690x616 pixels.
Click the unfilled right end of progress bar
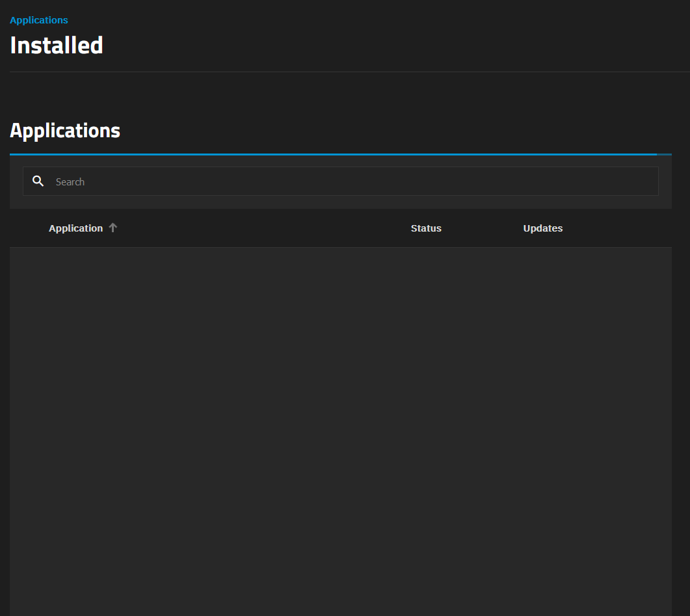[664, 154]
